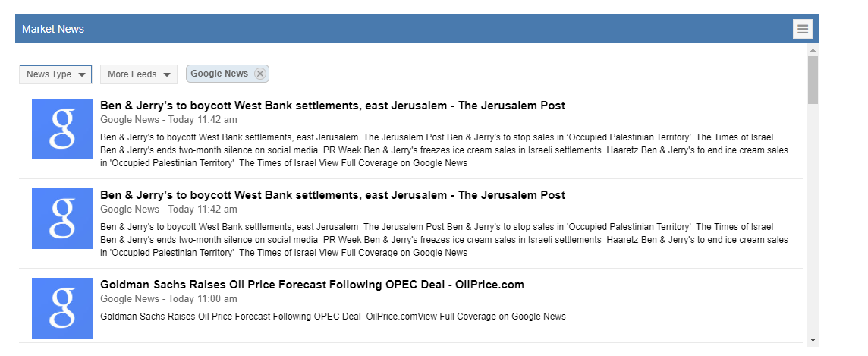
Task: Select the Google News feed tag
Action: (219, 74)
